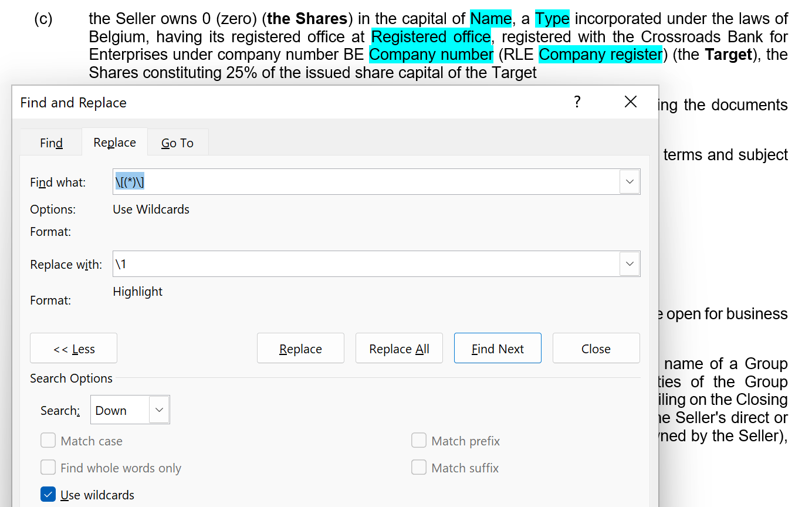Image resolution: width=812 pixels, height=507 pixels.
Task: Click the Find what text field
Action: (364, 182)
